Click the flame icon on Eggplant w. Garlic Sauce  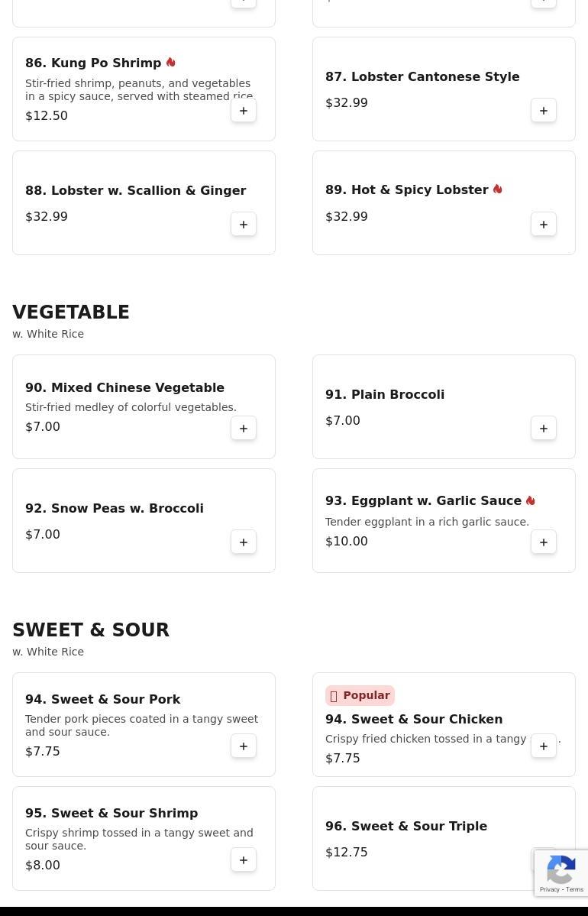click(530, 500)
